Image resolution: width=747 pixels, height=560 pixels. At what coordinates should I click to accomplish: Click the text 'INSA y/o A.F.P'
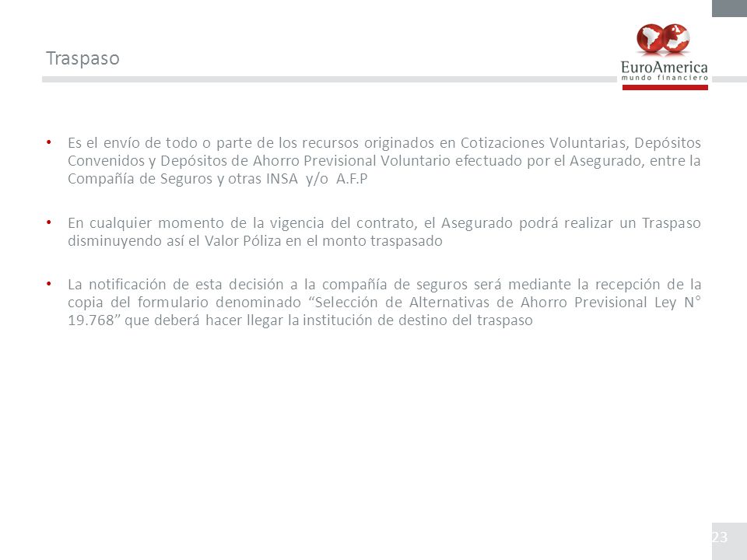coord(317,179)
